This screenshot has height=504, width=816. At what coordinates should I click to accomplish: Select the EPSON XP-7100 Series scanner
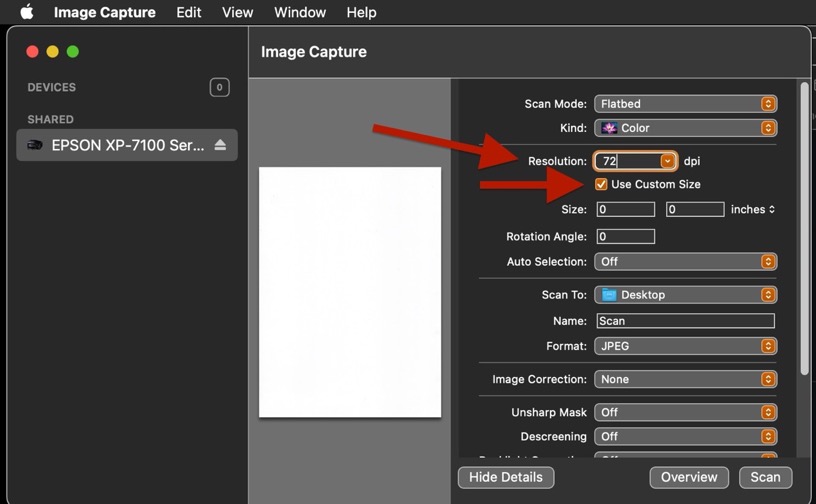tap(127, 145)
